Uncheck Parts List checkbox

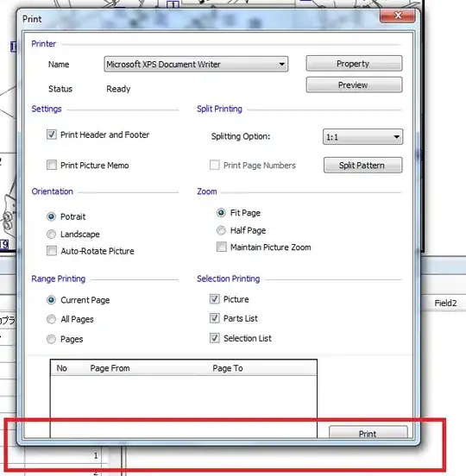215,318
